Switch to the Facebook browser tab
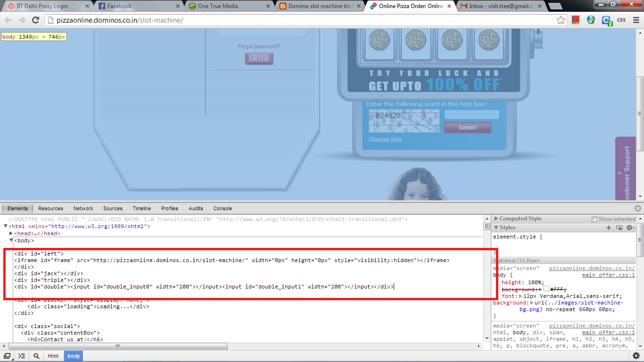Image resolution: width=644 pixels, height=362 pixels. [x=137, y=6]
